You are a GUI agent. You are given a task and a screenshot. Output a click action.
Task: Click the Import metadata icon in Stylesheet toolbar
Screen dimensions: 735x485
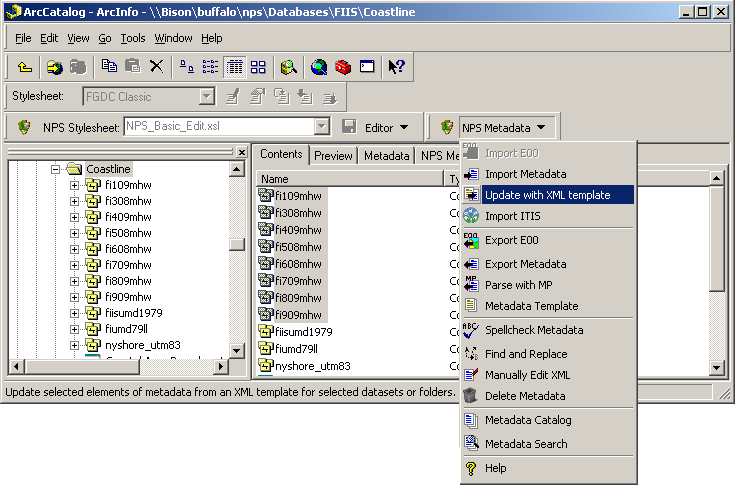(305, 97)
